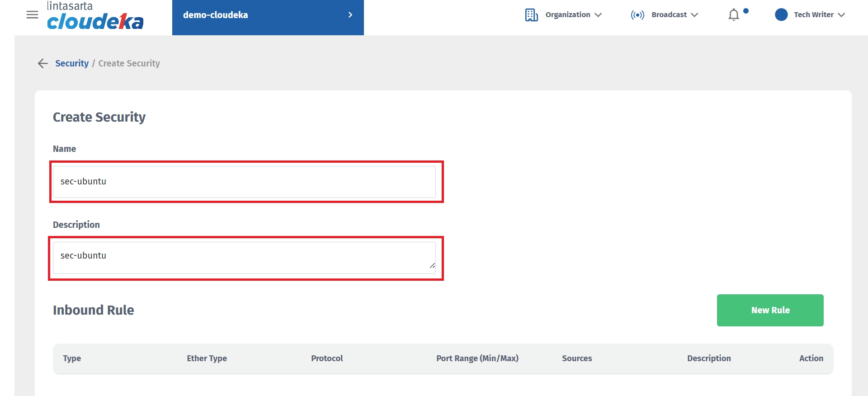Viewport: 868px width, 396px height.
Task: Click the back arrow next to Security
Action: (43, 63)
